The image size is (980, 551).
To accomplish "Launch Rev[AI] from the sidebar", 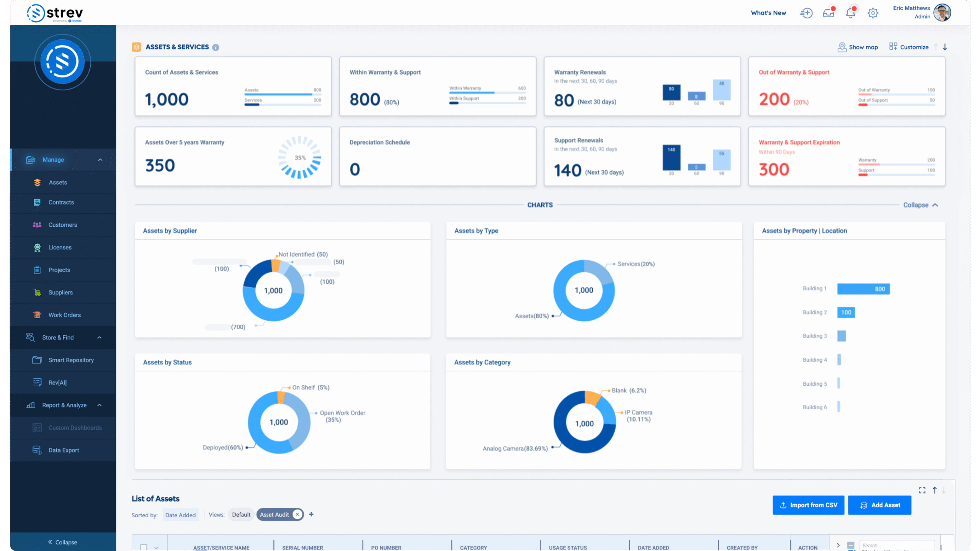I will (57, 382).
